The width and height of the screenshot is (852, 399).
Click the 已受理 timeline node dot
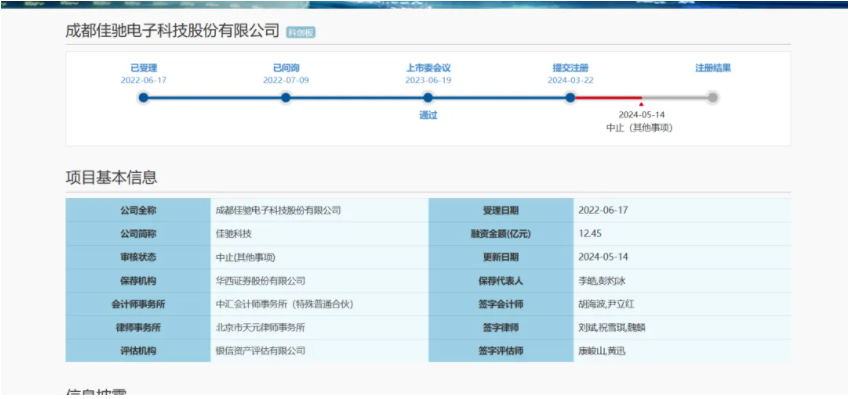143,98
